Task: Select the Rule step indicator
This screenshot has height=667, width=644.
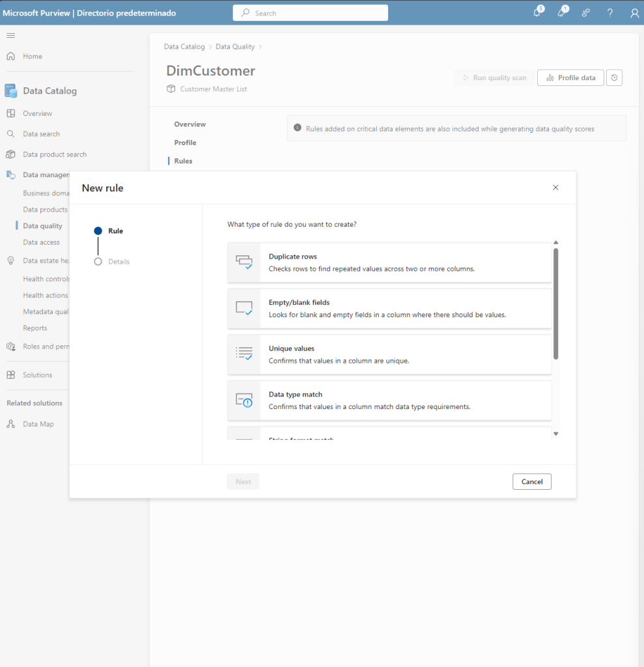Action: point(98,231)
